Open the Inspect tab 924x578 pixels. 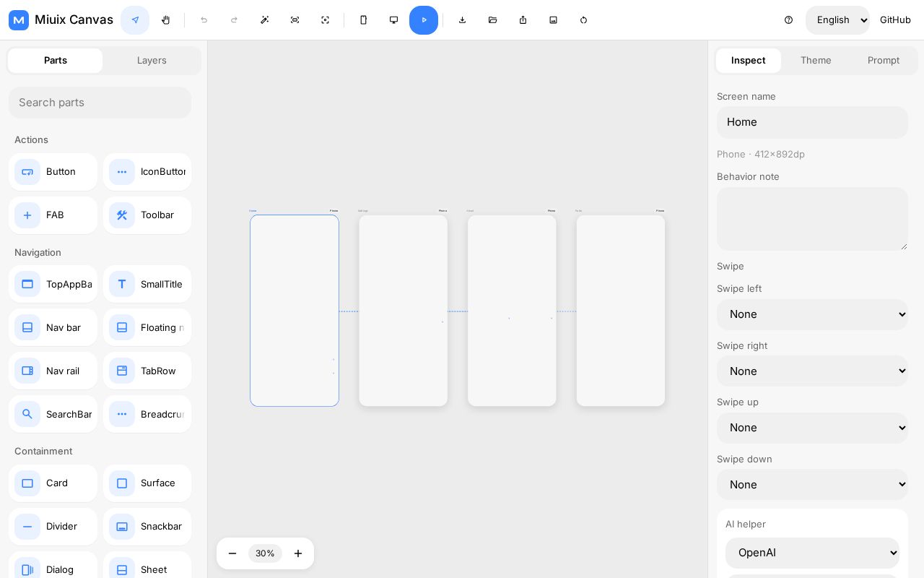point(748,61)
